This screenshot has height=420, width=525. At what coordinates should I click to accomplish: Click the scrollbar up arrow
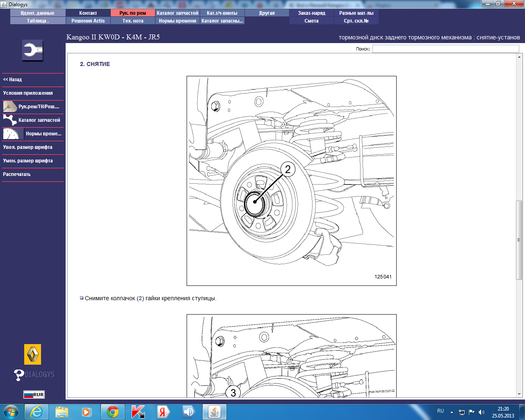coord(519,57)
